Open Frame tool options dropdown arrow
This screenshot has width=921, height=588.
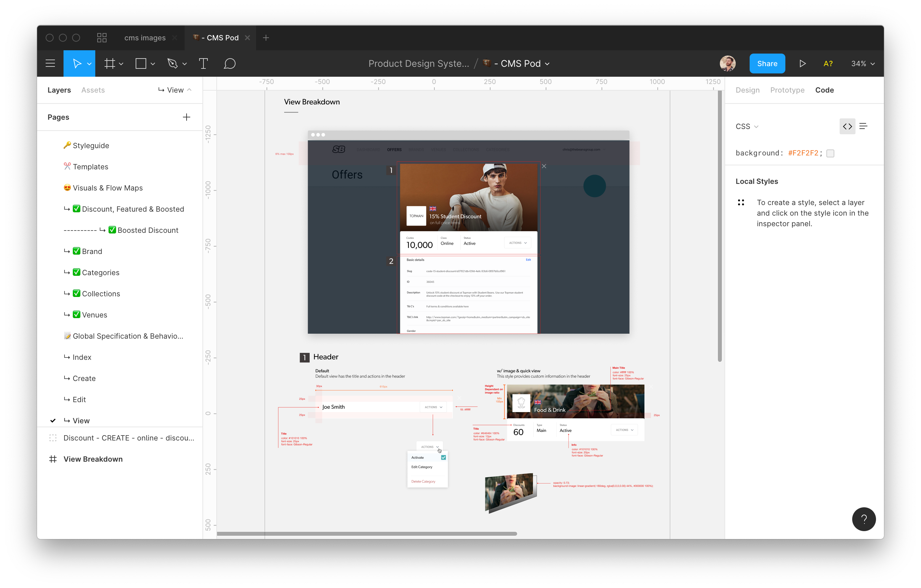click(121, 64)
